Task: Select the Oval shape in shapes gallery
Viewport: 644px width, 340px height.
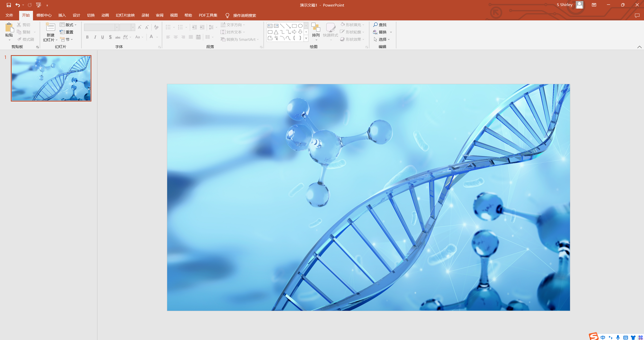Action: tap(300, 26)
